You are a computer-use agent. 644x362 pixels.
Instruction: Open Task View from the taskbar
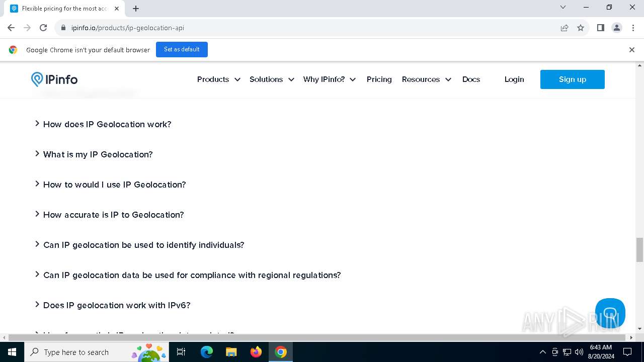[x=181, y=352]
